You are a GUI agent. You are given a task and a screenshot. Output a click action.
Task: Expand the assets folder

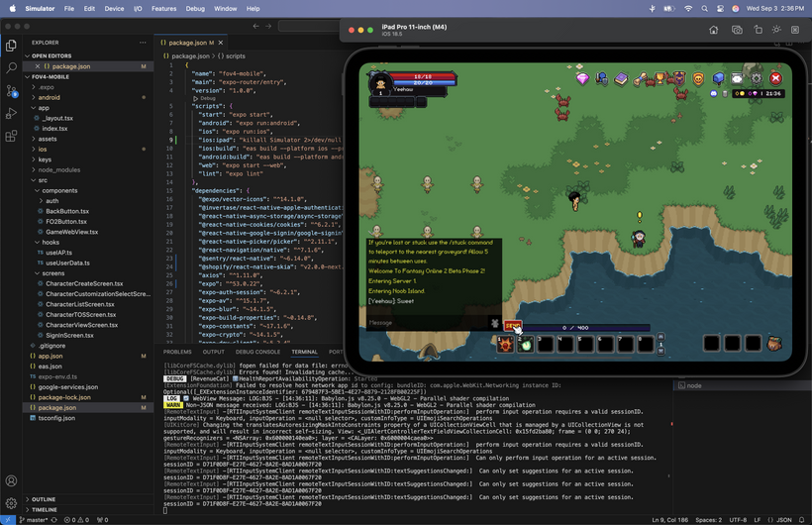[48, 139]
